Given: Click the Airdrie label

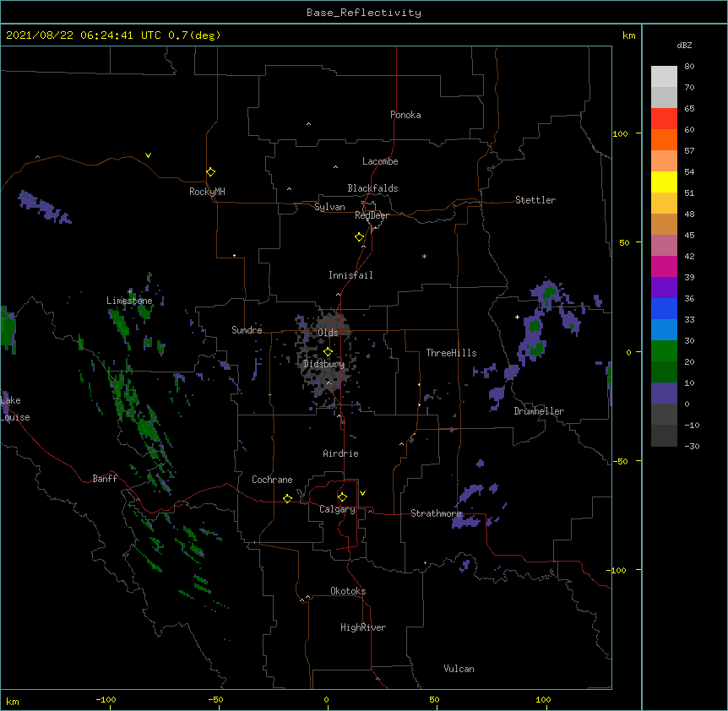Looking at the screenshot, I should [x=341, y=453].
